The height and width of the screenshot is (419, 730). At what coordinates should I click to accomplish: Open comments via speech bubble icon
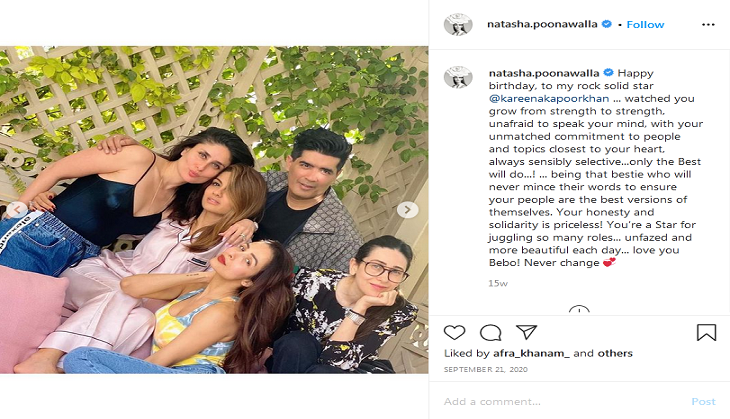click(x=490, y=332)
